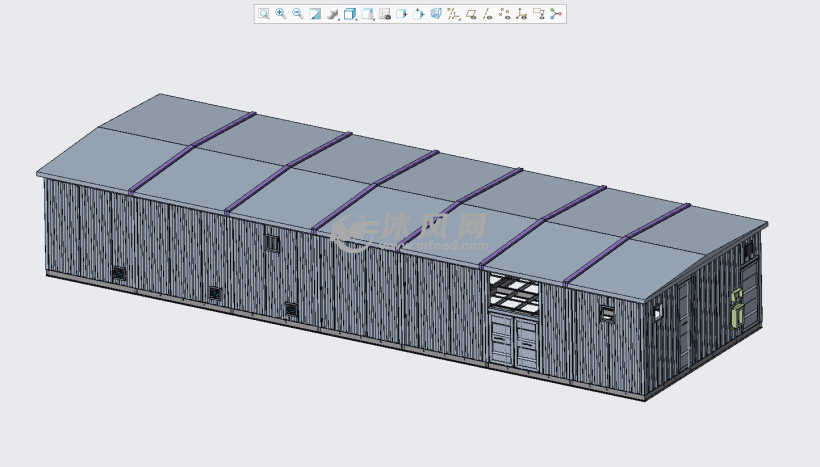Click the box icon with right-pointing arrow

click(402, 14)
